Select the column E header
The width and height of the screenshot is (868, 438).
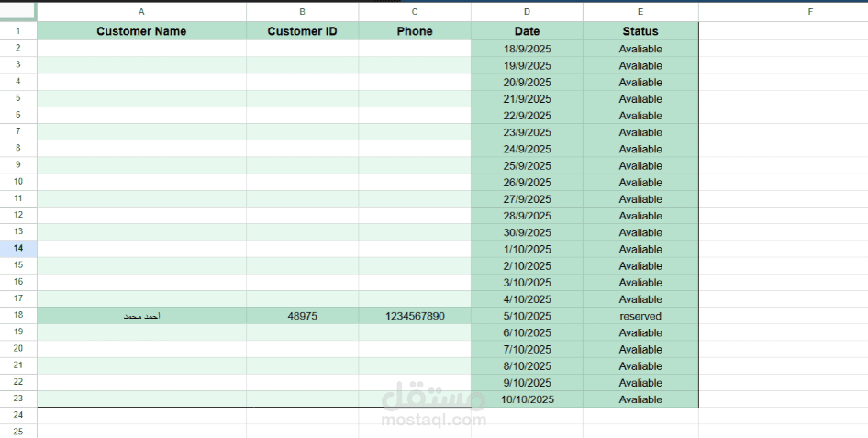(640, 11)
